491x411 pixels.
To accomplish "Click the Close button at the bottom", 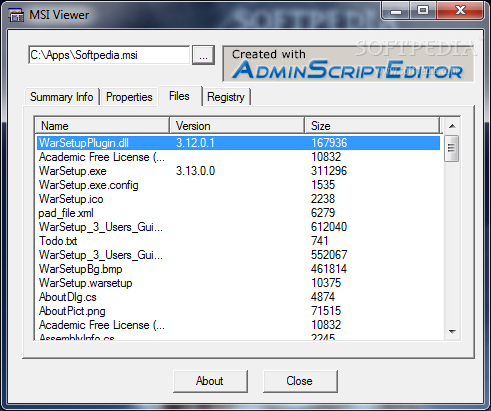I will [300, 381].
